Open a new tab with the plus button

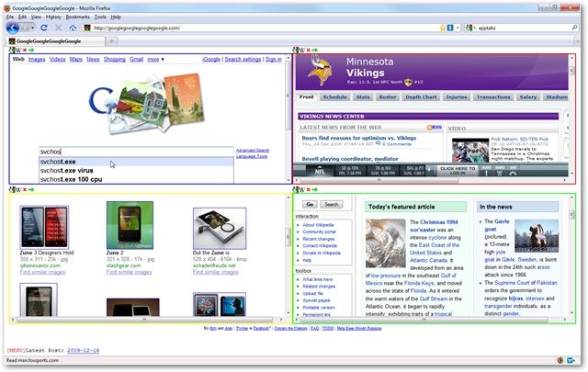click(111, 41)
